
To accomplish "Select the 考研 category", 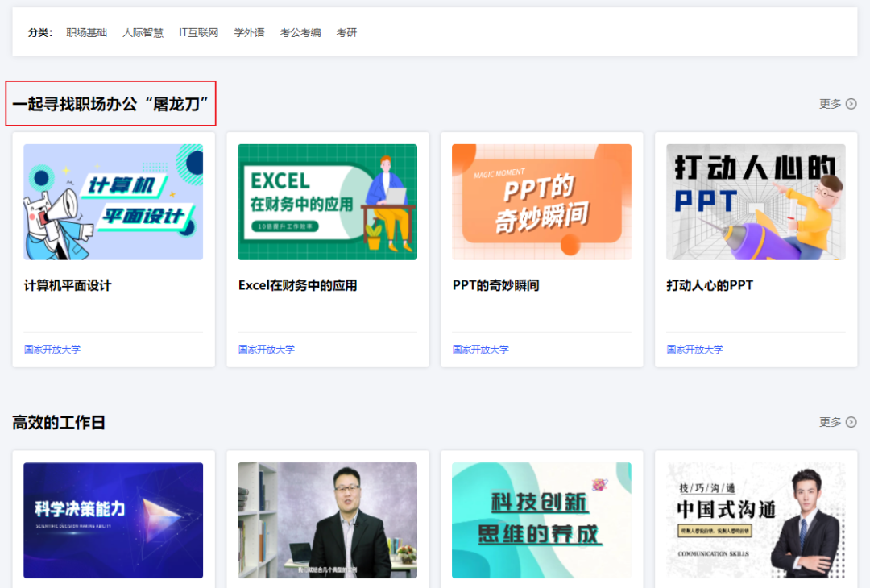I will 346,33.
